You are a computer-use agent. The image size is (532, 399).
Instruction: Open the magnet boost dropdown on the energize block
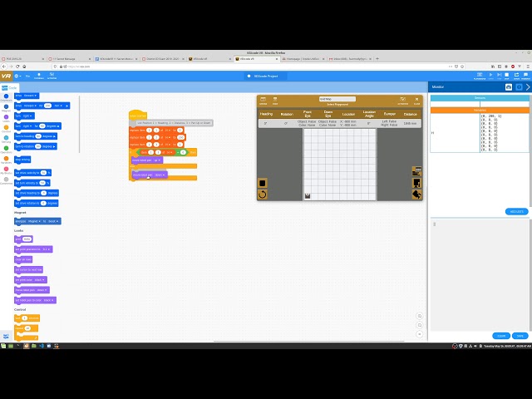[53, 221]
